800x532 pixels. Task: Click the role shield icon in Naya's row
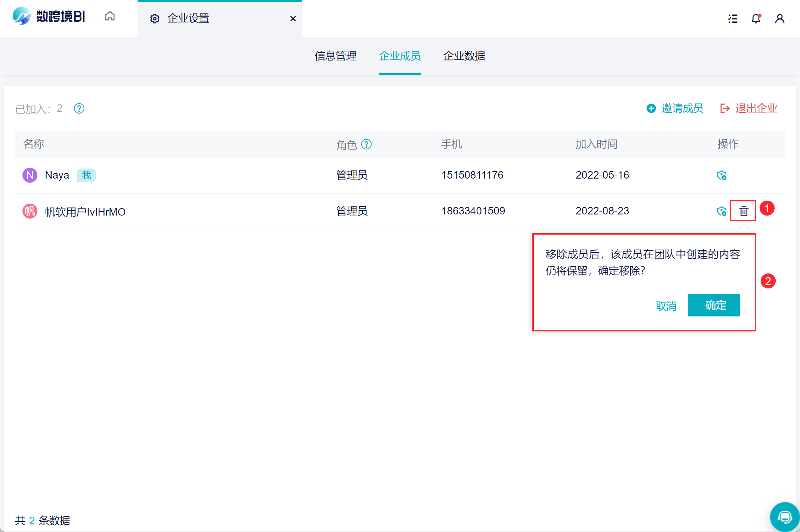coord(721,175)
